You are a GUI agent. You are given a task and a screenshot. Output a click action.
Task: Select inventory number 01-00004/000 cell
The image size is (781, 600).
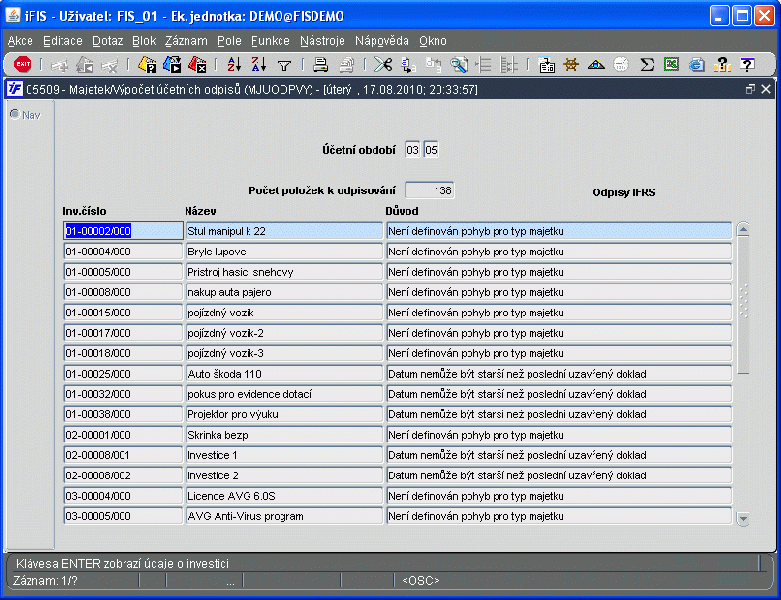124,251
